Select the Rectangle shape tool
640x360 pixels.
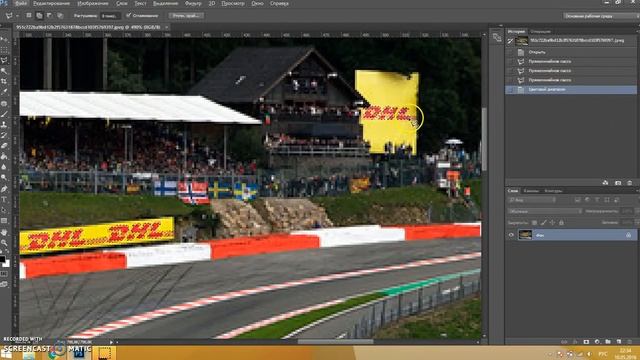click(x=4, y=221)
